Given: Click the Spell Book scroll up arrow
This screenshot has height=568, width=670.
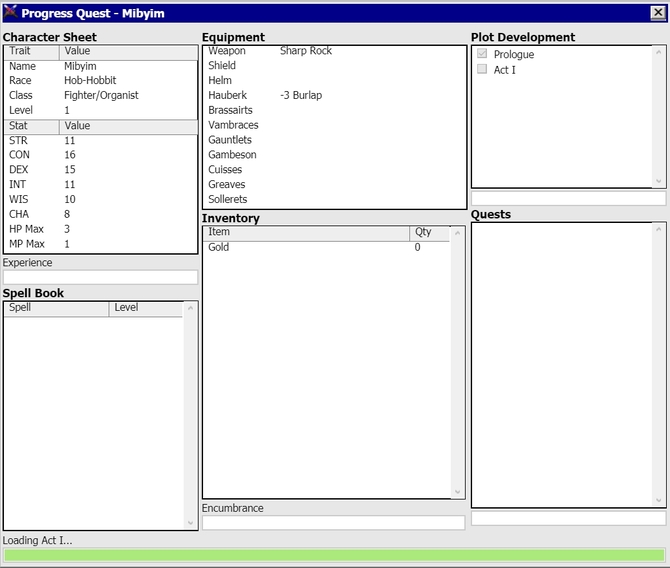Looking at the screenshot, I should [x=190, y=308].
